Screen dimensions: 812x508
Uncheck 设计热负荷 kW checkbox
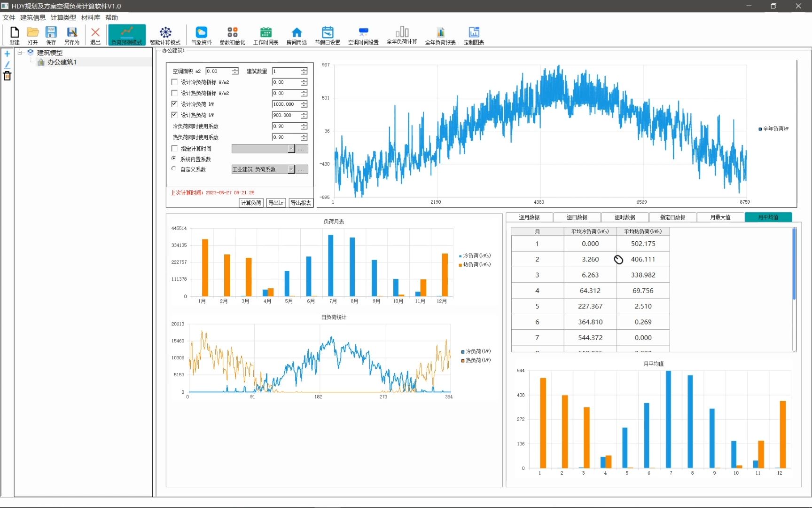pyautogui.click(x=174, y=115)
